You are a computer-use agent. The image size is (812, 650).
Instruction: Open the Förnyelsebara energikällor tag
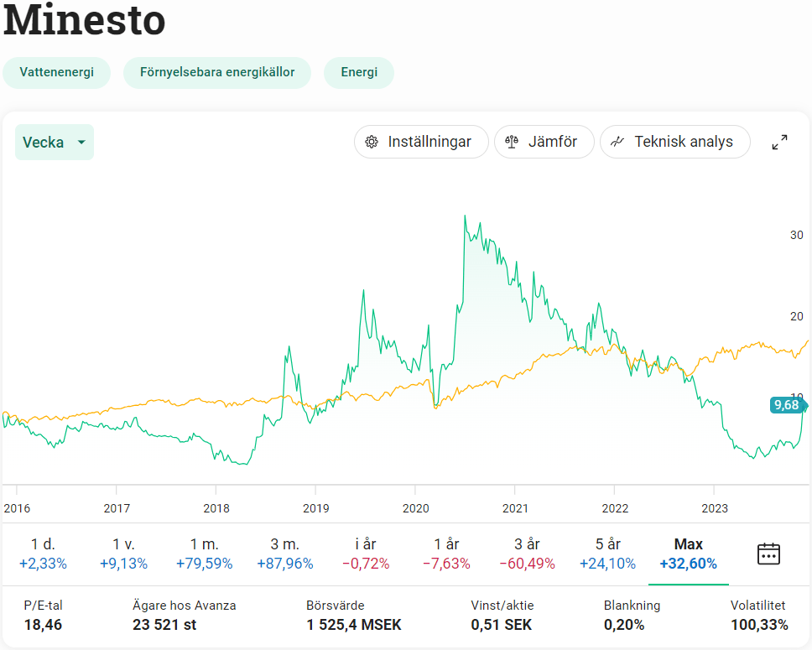pos(217,72)
